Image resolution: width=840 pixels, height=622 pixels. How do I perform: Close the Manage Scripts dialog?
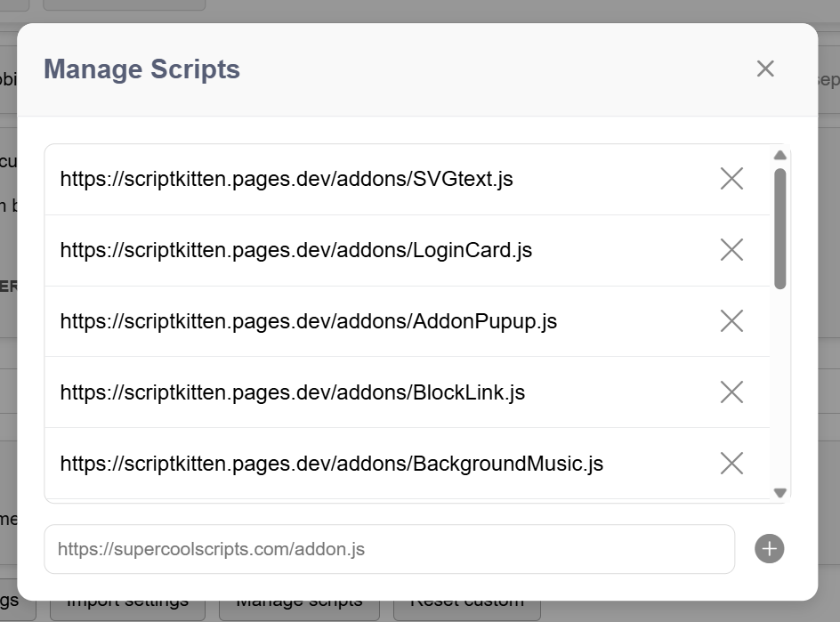(x=765, y=69)
